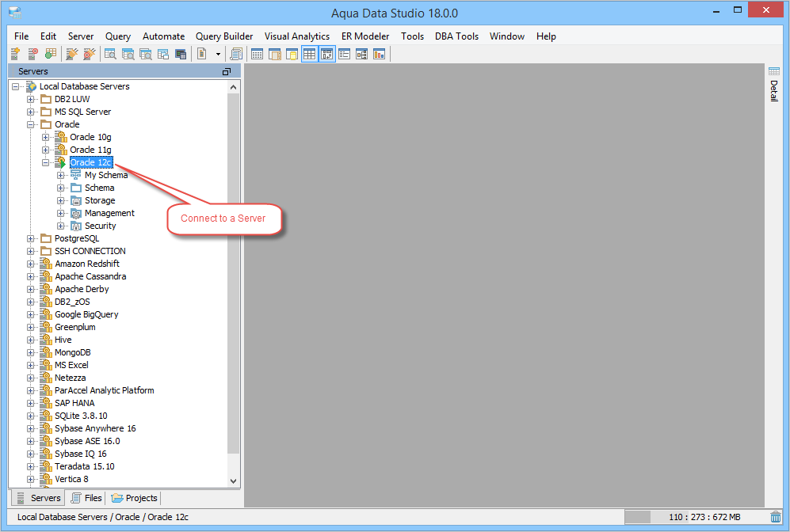Click the scroll-down arrow of server tree
Screen dimensions: 790x532
[233, 481]
